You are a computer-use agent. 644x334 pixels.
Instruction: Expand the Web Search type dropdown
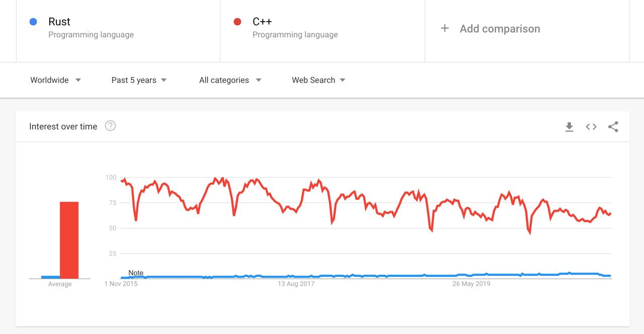[x=318, y=80]
